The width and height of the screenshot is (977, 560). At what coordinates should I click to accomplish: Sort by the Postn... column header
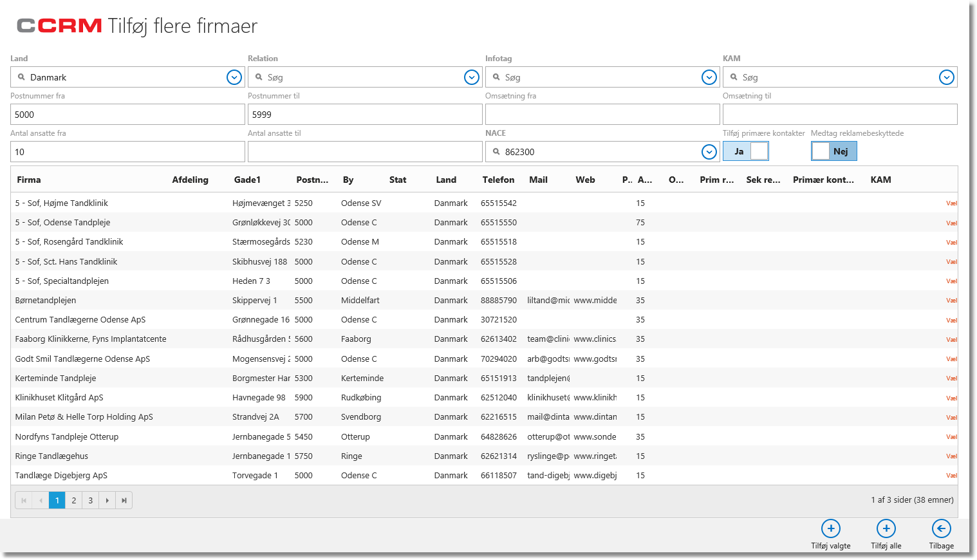[312, 180]
